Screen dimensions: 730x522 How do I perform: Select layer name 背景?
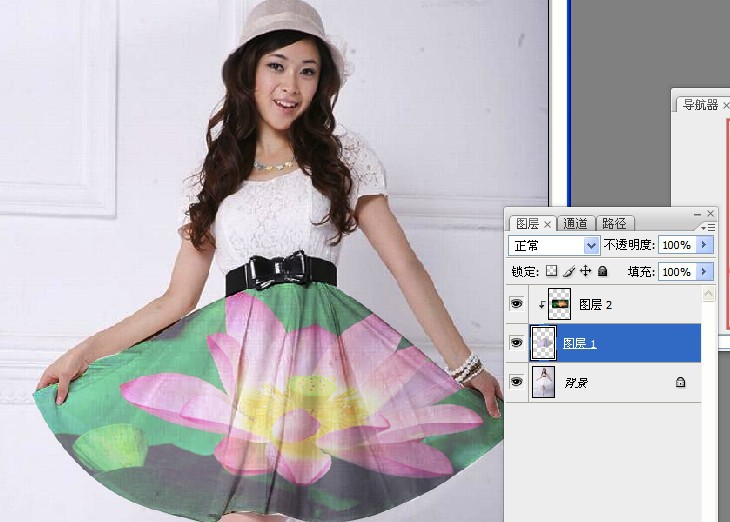(x=576, y=383)
